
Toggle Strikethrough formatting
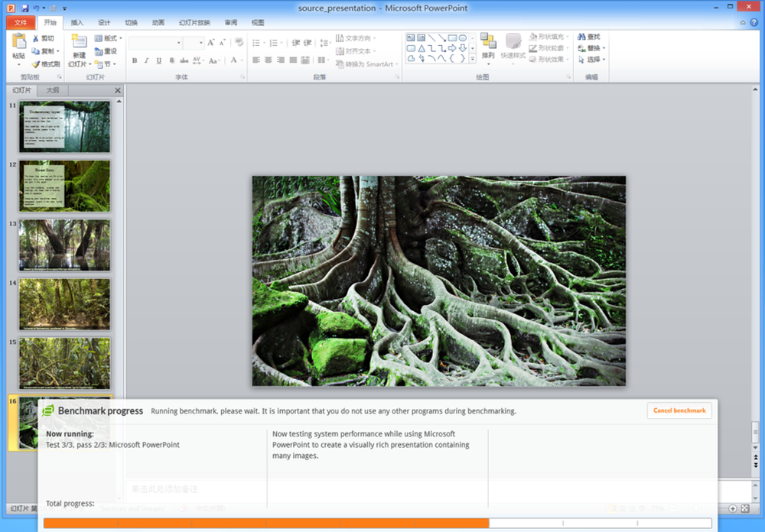pos(184,60)
